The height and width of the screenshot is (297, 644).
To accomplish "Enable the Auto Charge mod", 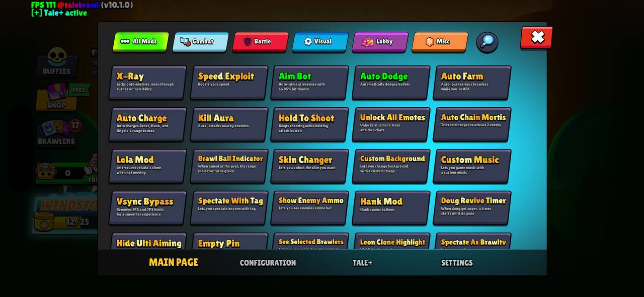I will [147, 124].
